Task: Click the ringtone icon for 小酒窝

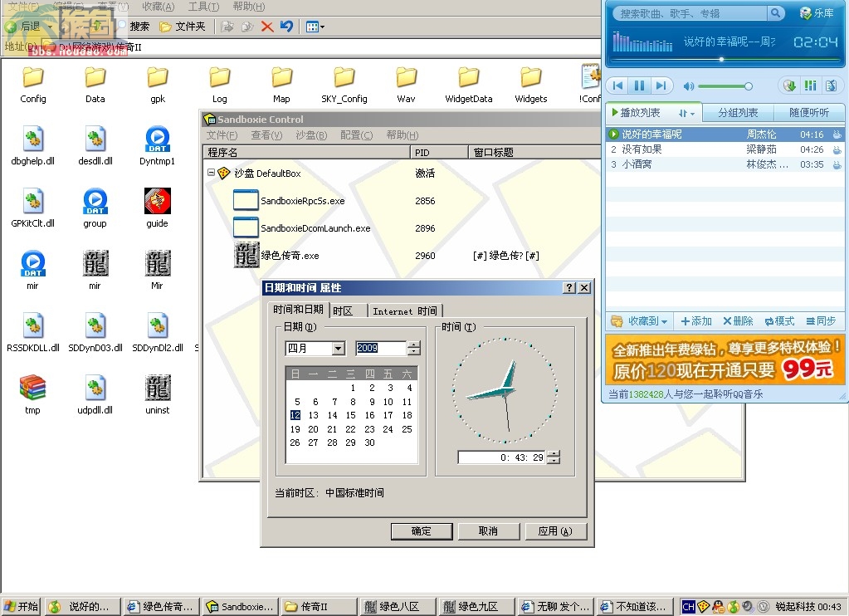Action: 837,164
